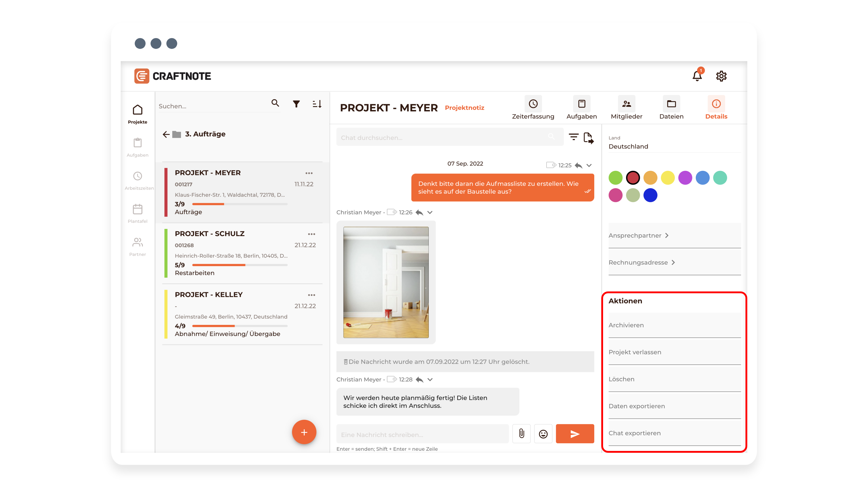Open PROJEKT - SCHULZ three-dot menu
The width and height of the screenshot is (868, 488).
[x=311, y=234]
